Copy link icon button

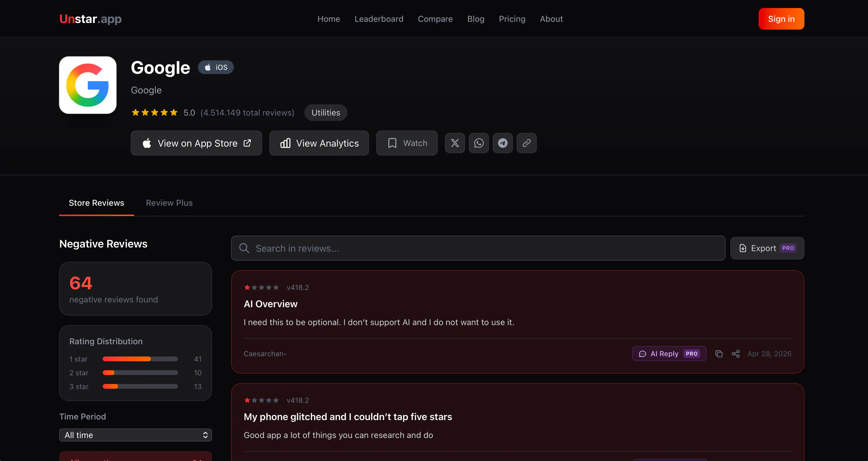pos(527,143)
